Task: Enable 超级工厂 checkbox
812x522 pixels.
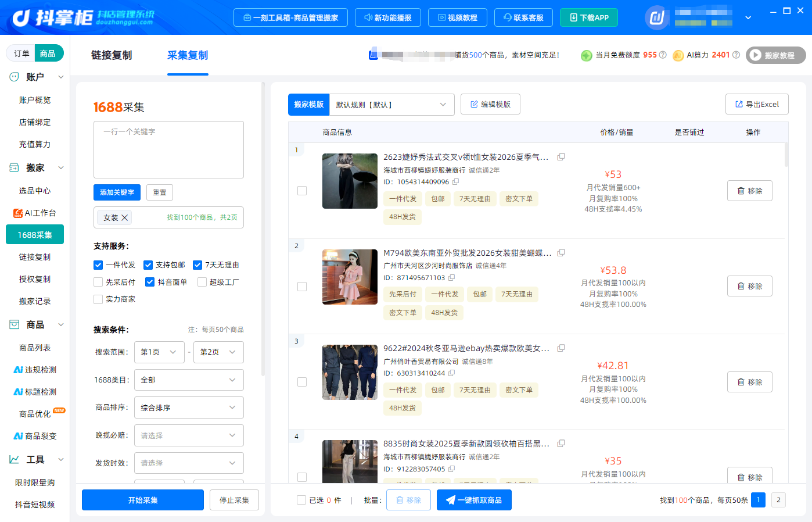Action: (x=202, y=282)
